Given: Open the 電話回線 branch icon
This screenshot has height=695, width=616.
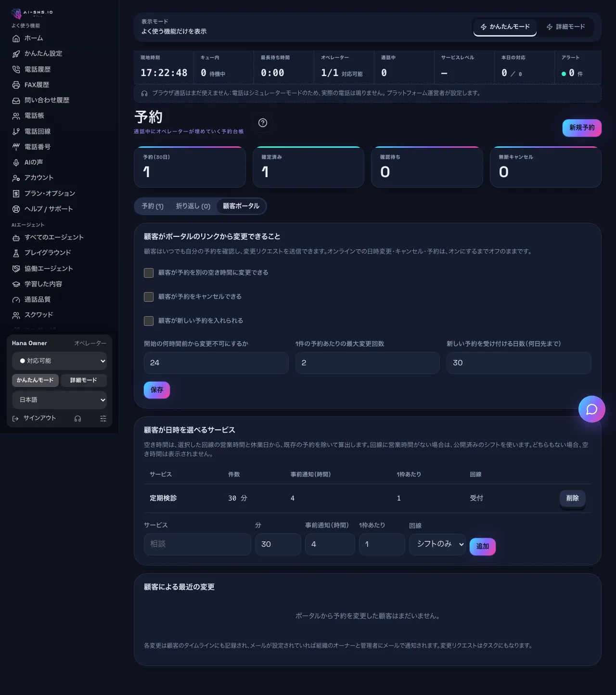Looking at the screenshot, I should pyautogui.click(x=16, y=131).
